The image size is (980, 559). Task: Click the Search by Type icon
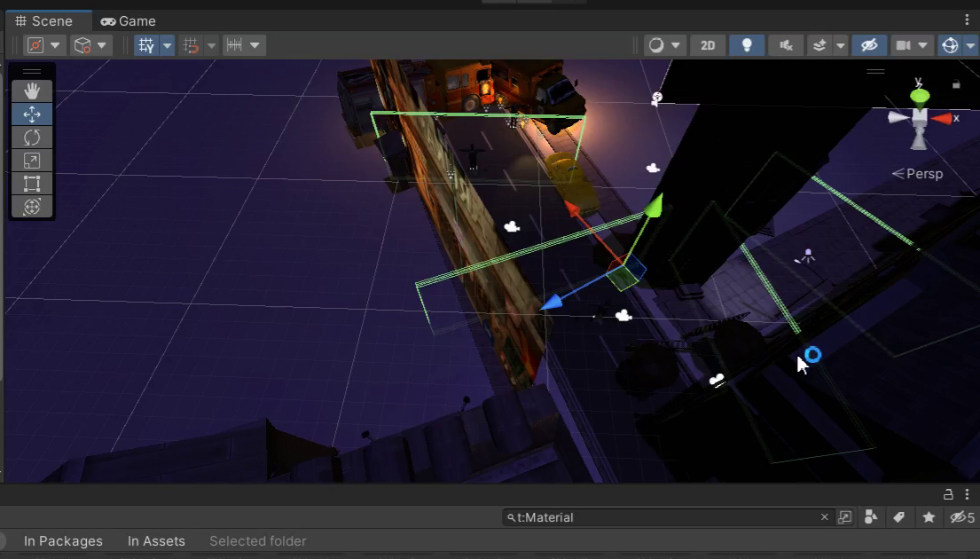(871, 517)
